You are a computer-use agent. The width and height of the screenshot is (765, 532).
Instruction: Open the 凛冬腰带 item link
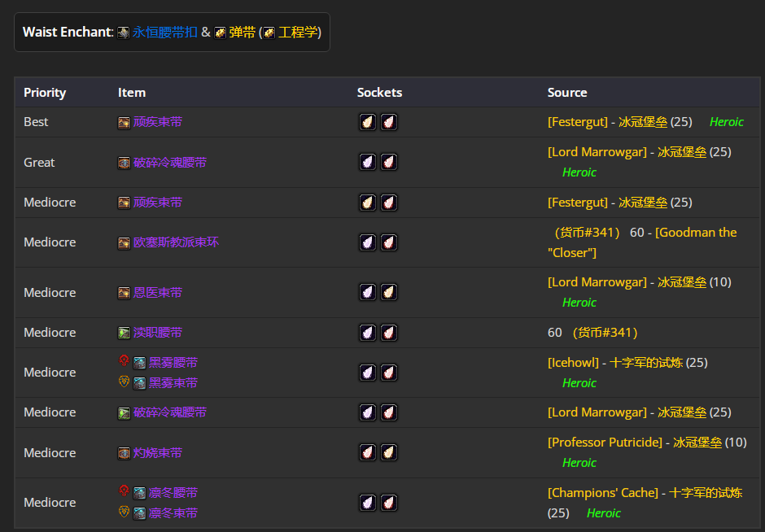[173, 493]
